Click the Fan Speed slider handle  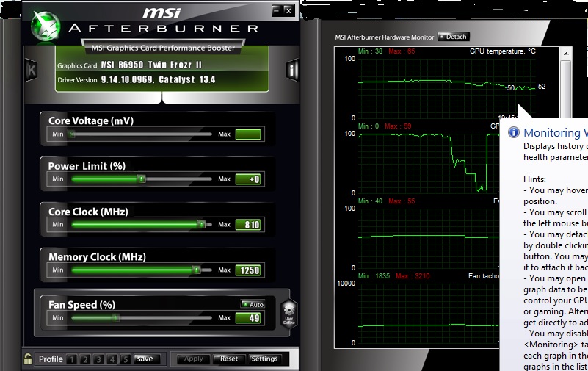(116, 317)
